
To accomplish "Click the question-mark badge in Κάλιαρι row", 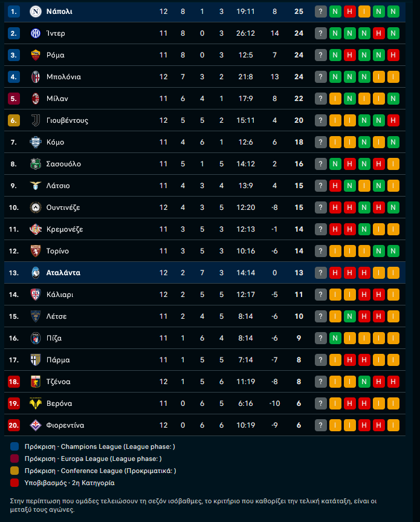I will click(321, 295).
